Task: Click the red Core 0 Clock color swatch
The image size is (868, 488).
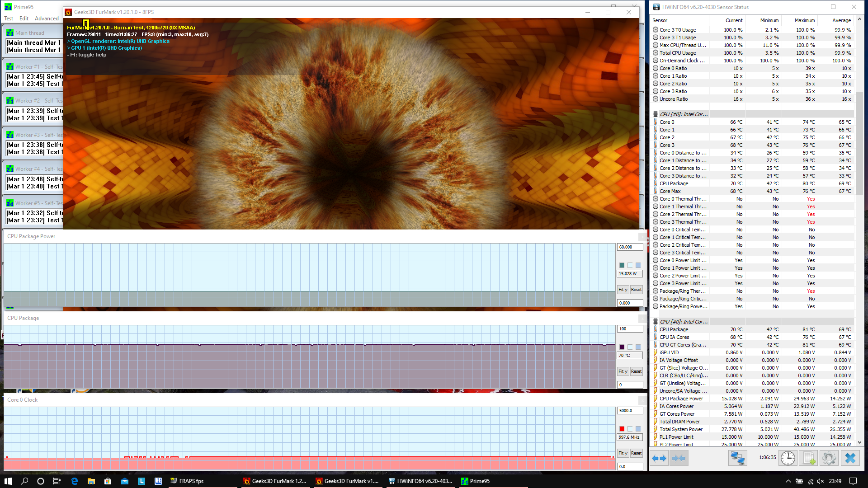Action: [x=622, y=429]
